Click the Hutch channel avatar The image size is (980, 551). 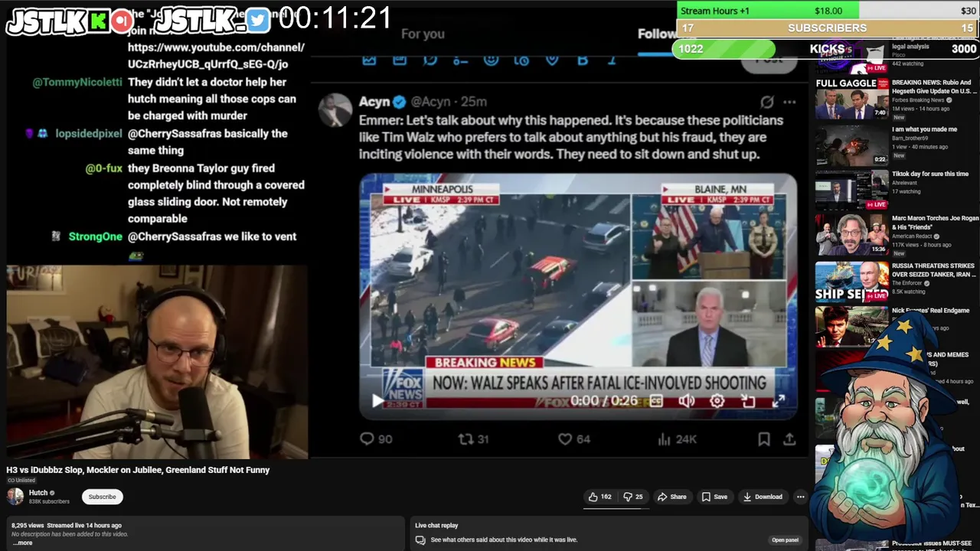(x=15, y=497)
